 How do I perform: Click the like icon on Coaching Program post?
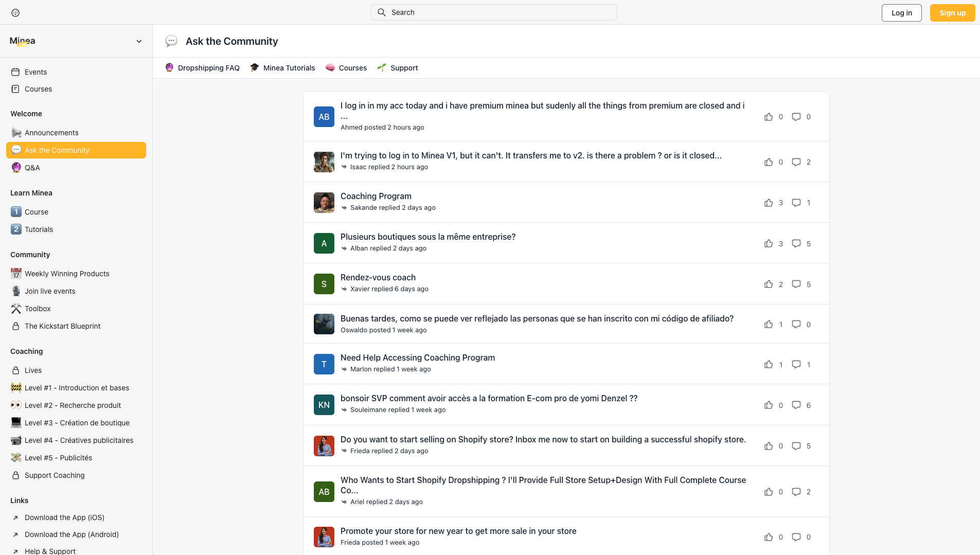(x=768, y=203)
